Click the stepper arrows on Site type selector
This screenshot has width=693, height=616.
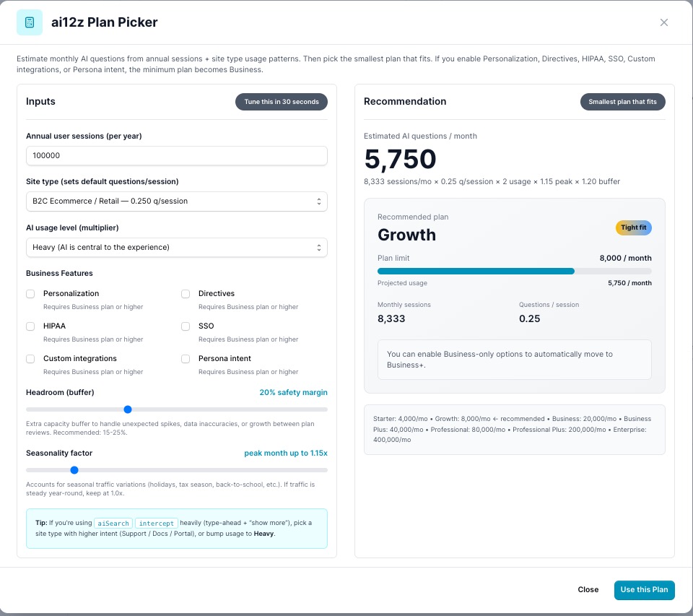point(318,201)
